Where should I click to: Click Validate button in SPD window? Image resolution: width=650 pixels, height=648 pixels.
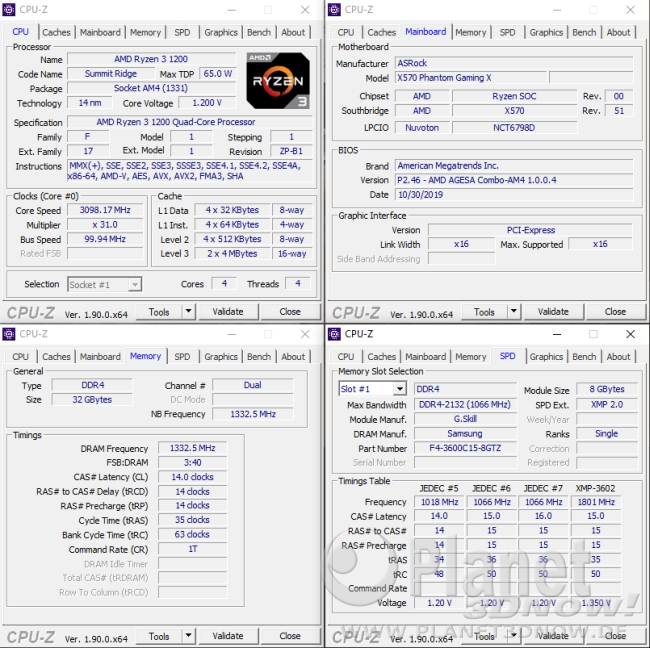coord(553,636)
